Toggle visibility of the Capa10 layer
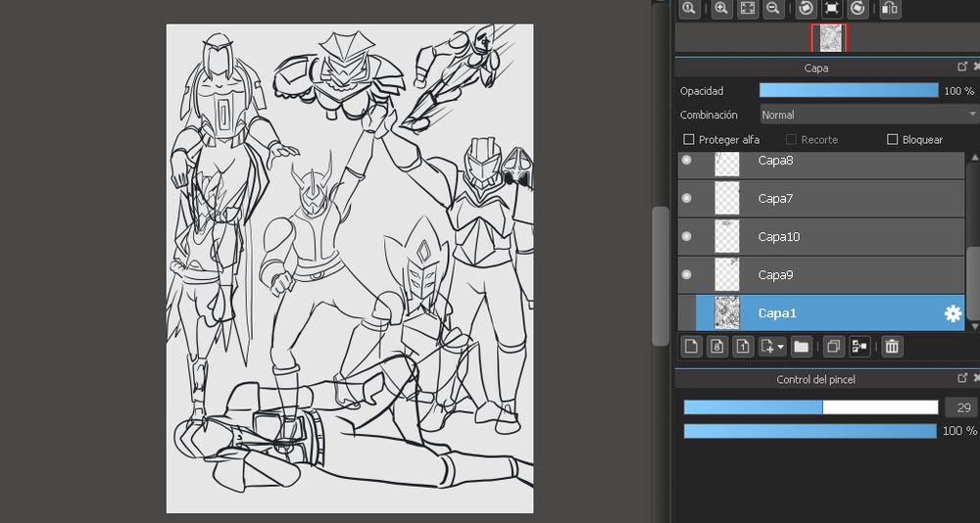980x523 pixels. point(686,236)
